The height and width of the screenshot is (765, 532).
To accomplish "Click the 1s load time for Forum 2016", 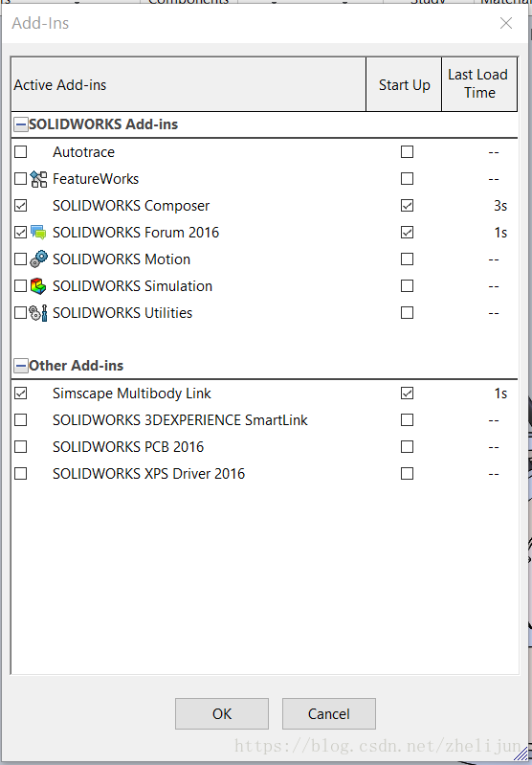I will coord(500,233).
